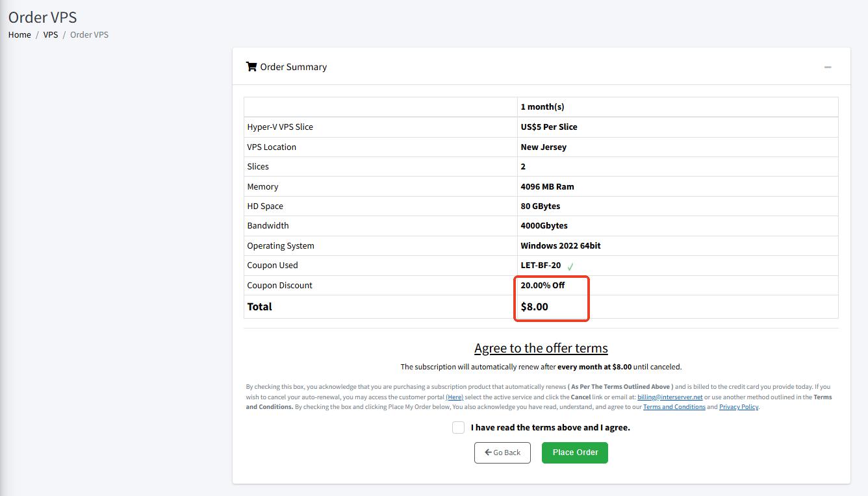Click the current 'Order VPS' breadcrumb item
Viewport: 868px width, 496px height.
pos(89,34)
